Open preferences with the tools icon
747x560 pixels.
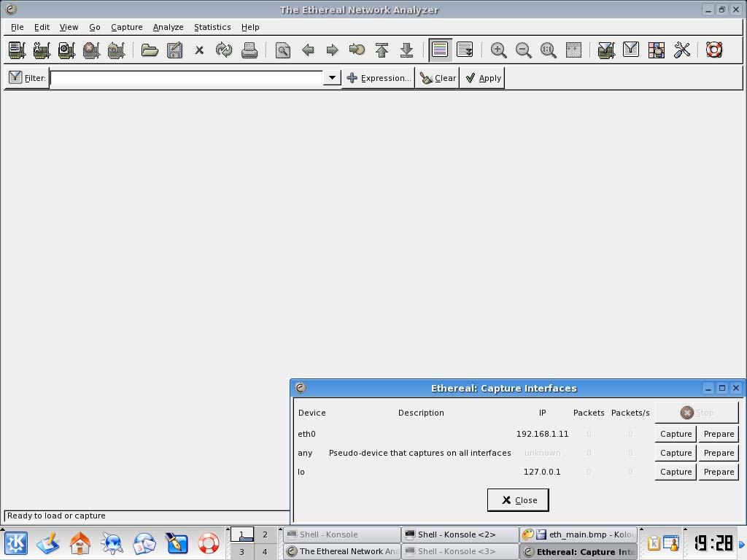(x=682, y=50)
